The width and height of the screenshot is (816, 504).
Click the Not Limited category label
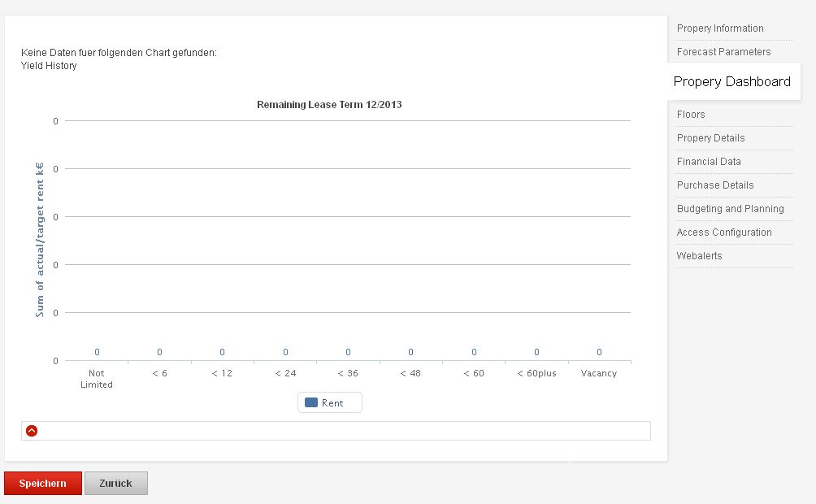tap(97, 379)
